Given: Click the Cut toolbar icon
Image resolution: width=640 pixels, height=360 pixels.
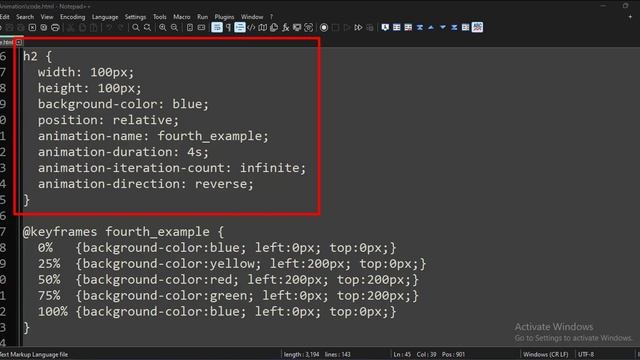Looking at the screenshot, I should pyautogui.click(x=71, y=28).
